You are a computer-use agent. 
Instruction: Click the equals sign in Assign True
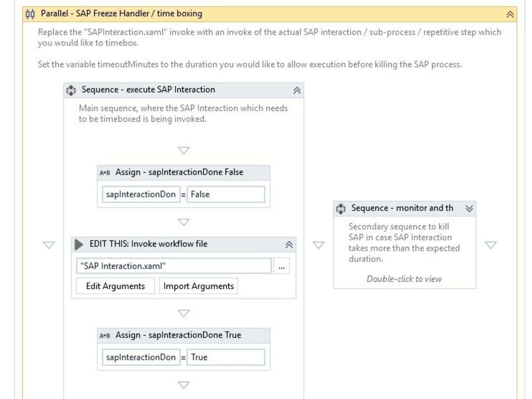tap(183, 357)
